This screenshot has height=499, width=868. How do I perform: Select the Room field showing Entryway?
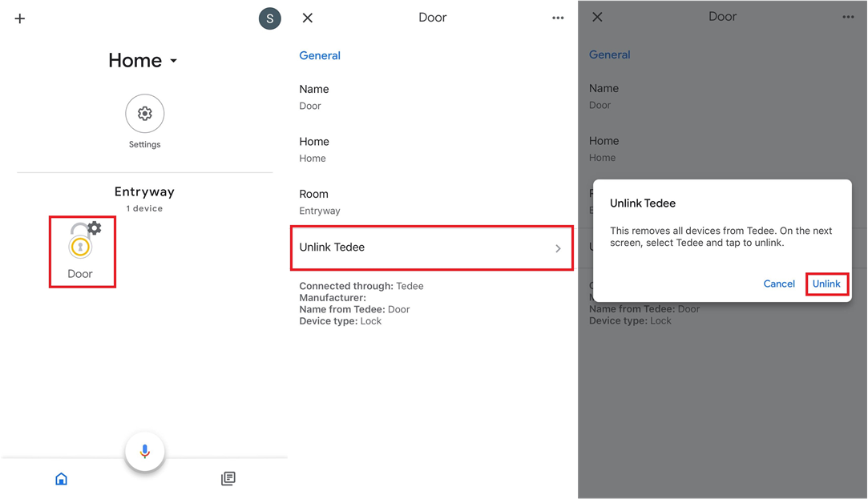click(432, 202)
